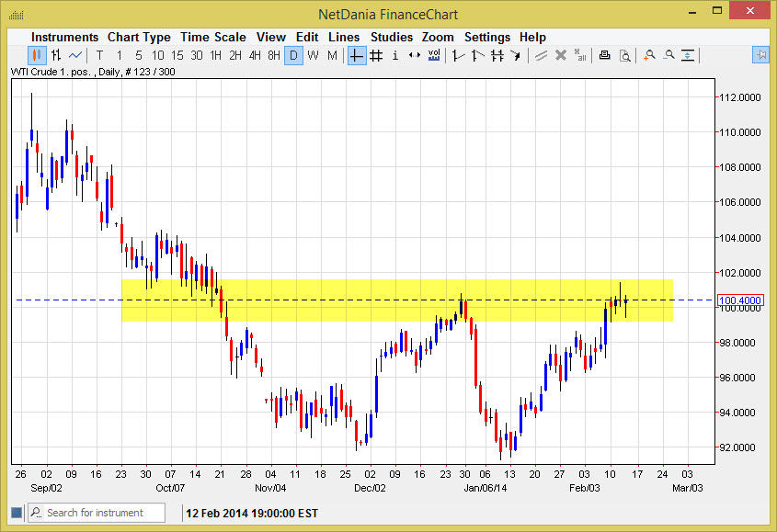
Task: Toggle the crosshair cursor button
Action: pyautogui.click(x=357, y=55)
